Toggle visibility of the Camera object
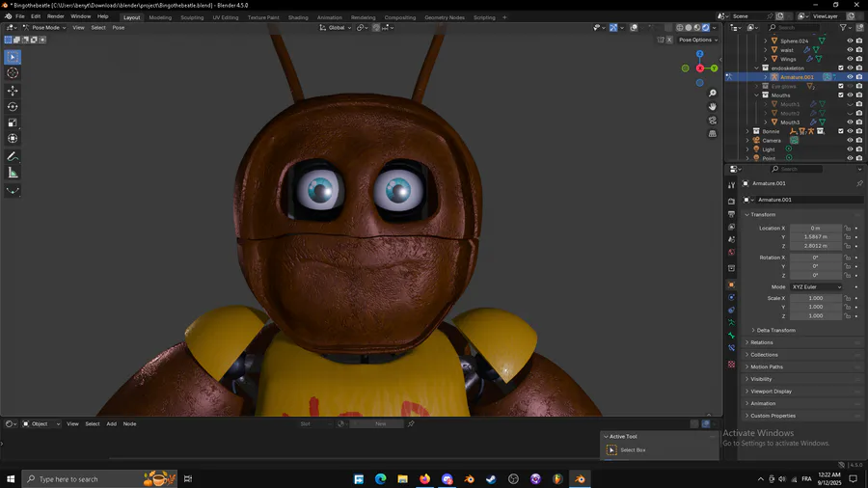 click(x=850, y=141)
